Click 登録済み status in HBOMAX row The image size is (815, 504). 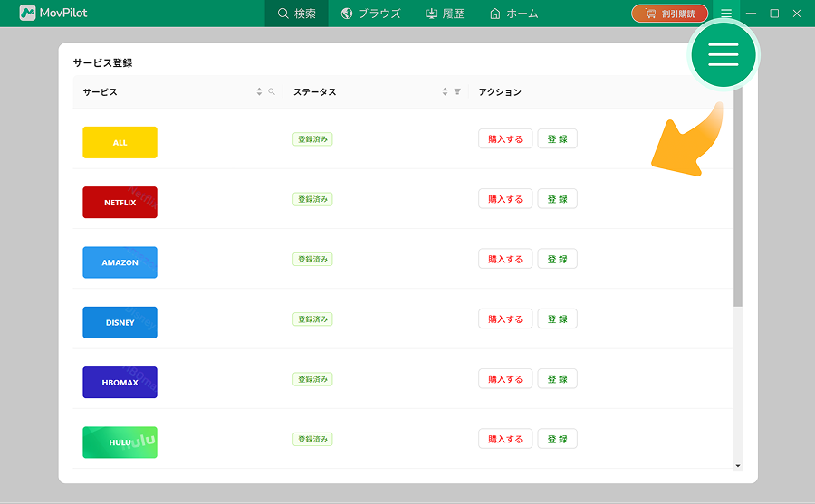(x=312, y=379)
